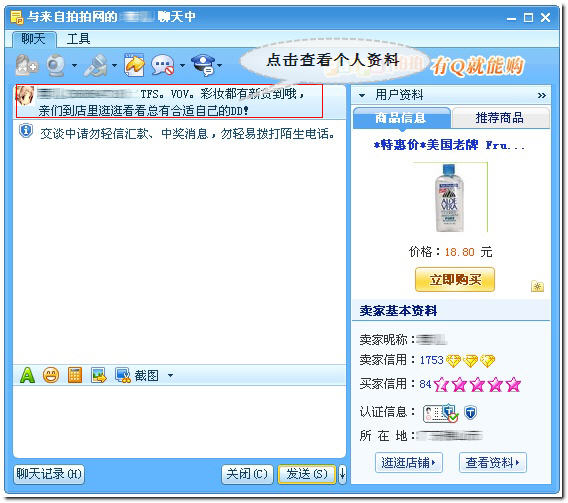Click the 查看资料 button

493,462
